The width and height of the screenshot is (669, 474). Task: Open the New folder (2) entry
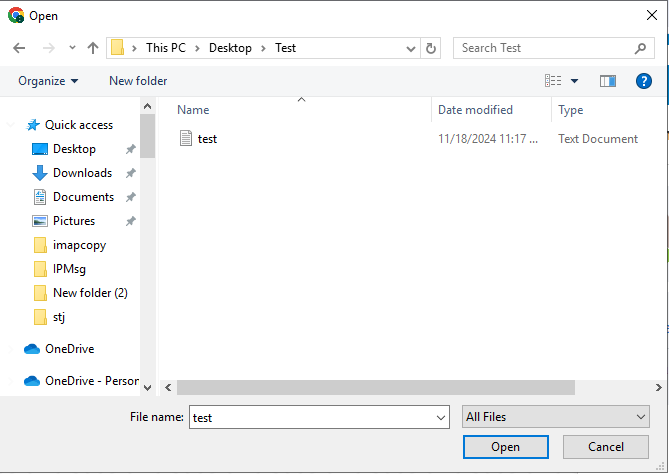[x=90, y=293]
